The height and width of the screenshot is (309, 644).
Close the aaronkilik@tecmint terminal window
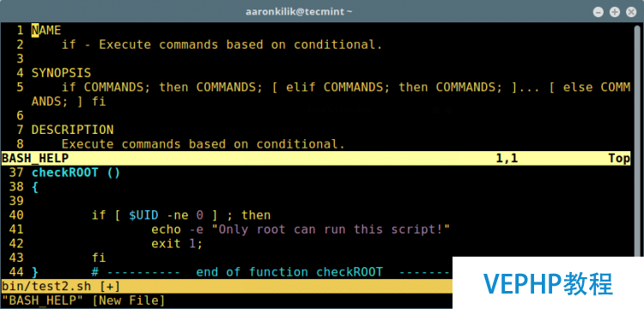631,12
